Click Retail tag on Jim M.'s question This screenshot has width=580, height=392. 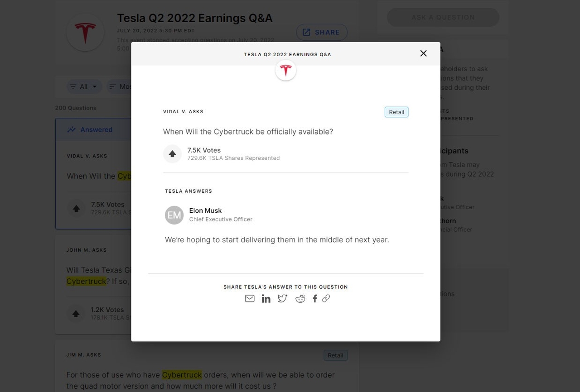(x=335, y=355)
